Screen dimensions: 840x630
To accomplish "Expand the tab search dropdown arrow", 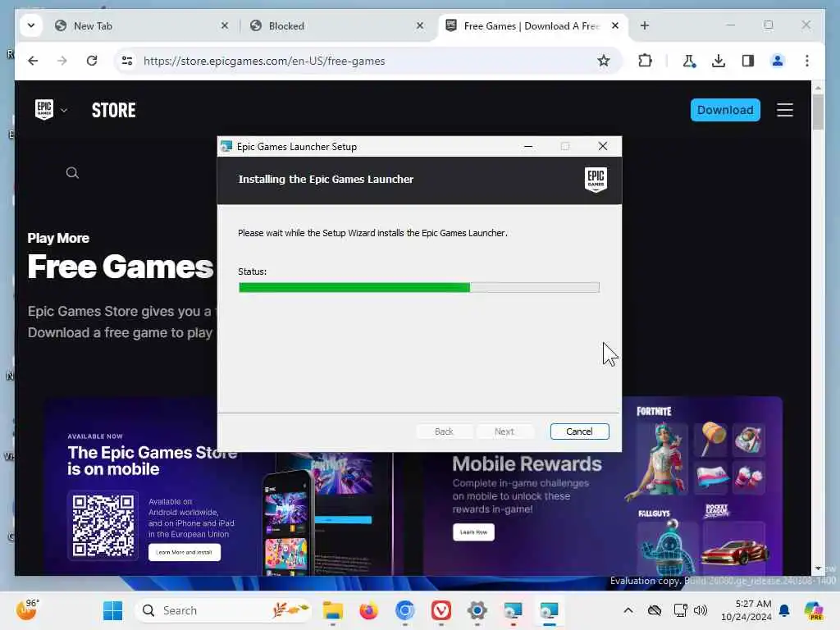I will (x=31, y=25).
